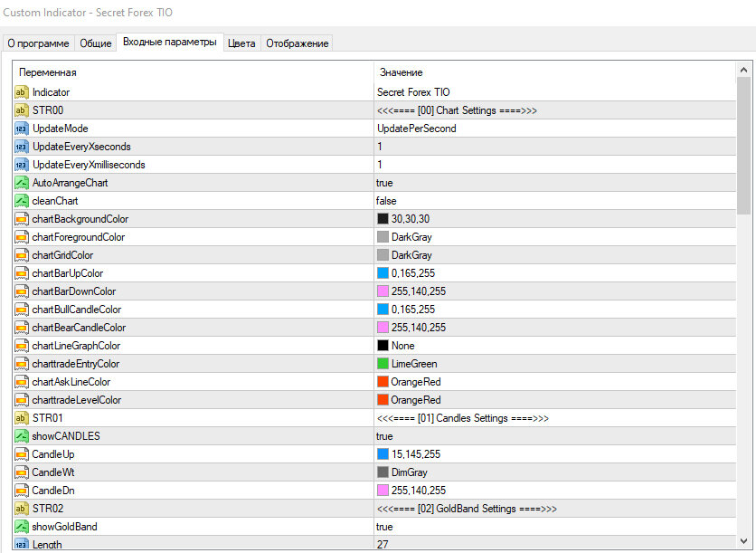Click the true value for AutoArrangeChart
This screenshot has height=553, width=756.
(384, 183)
